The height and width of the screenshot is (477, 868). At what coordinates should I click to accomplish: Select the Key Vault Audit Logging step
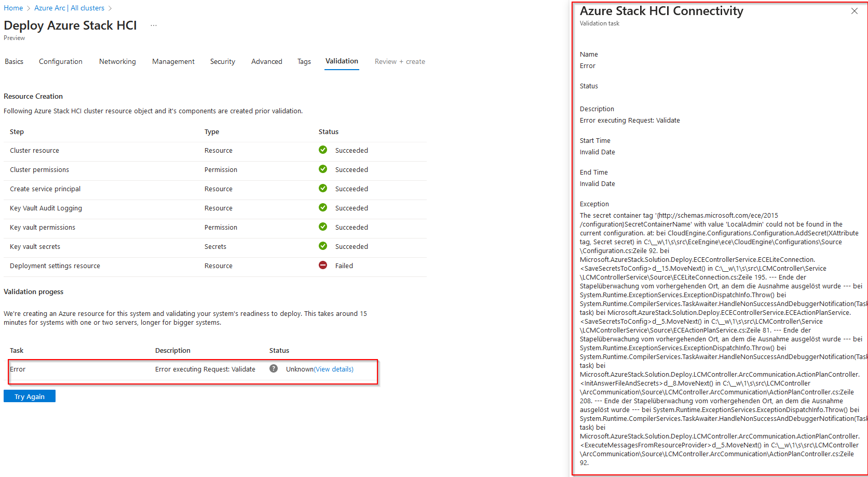(x=46, y=208)
